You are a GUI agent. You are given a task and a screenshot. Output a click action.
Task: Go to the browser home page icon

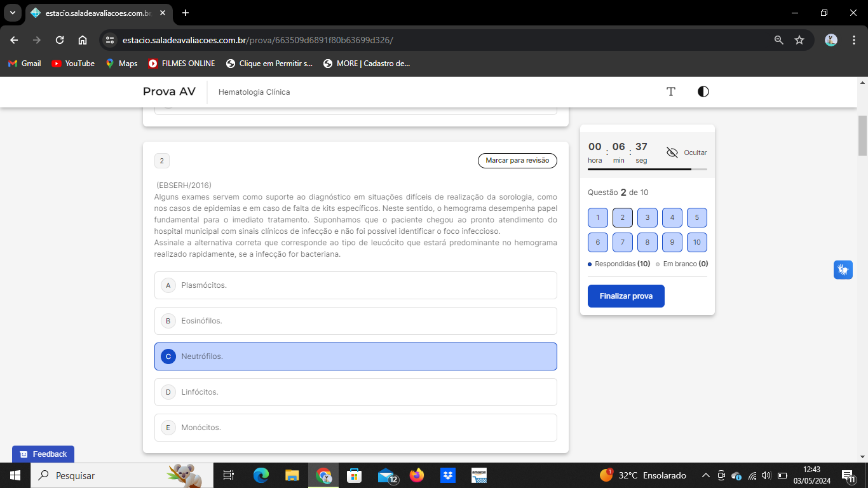pos(83,40)
